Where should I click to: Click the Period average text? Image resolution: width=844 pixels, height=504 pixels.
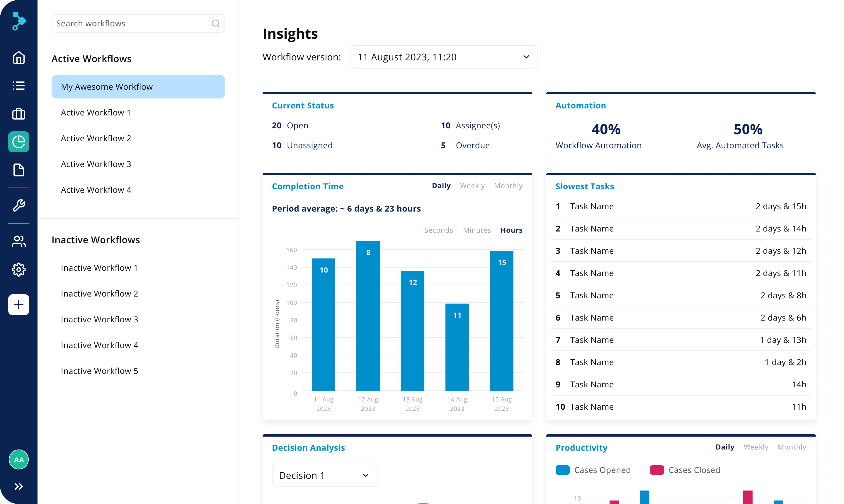[x=346, y=209]
